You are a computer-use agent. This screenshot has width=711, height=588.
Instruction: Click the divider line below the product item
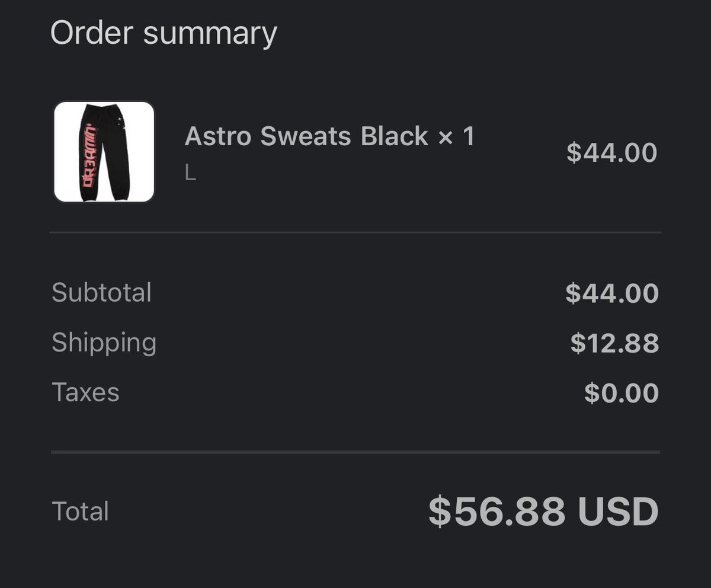point(355,233)
